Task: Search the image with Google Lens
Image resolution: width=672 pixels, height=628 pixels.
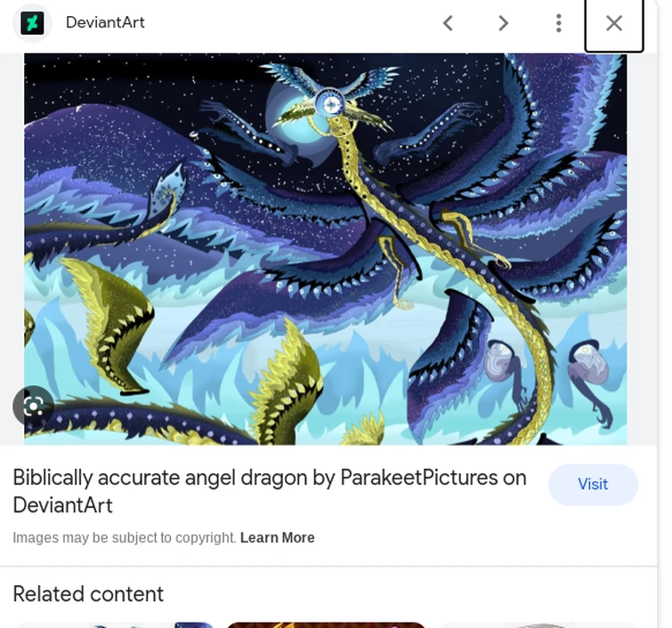Action: 34,407
